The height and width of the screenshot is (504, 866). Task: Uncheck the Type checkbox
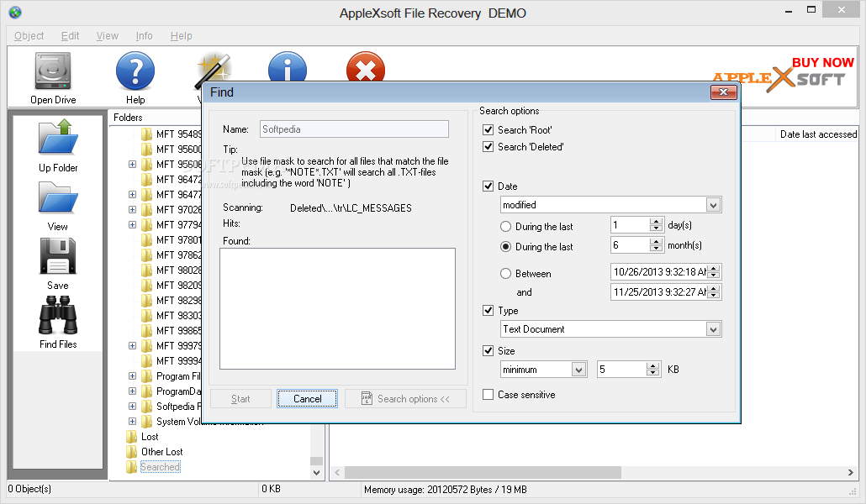click(x=488, y=310)
